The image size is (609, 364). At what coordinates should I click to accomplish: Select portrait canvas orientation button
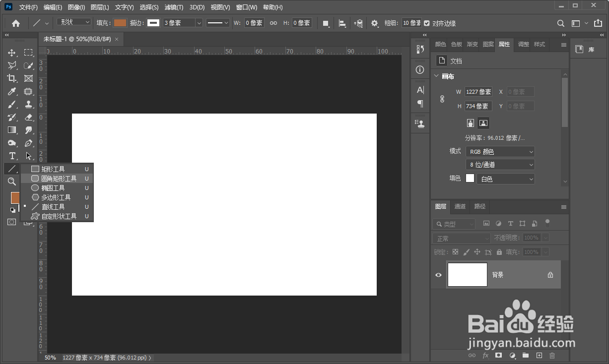point(471,122)
